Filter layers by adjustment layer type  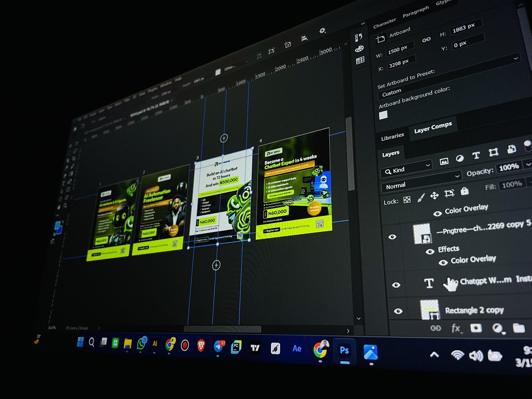[x=460, y=158]
